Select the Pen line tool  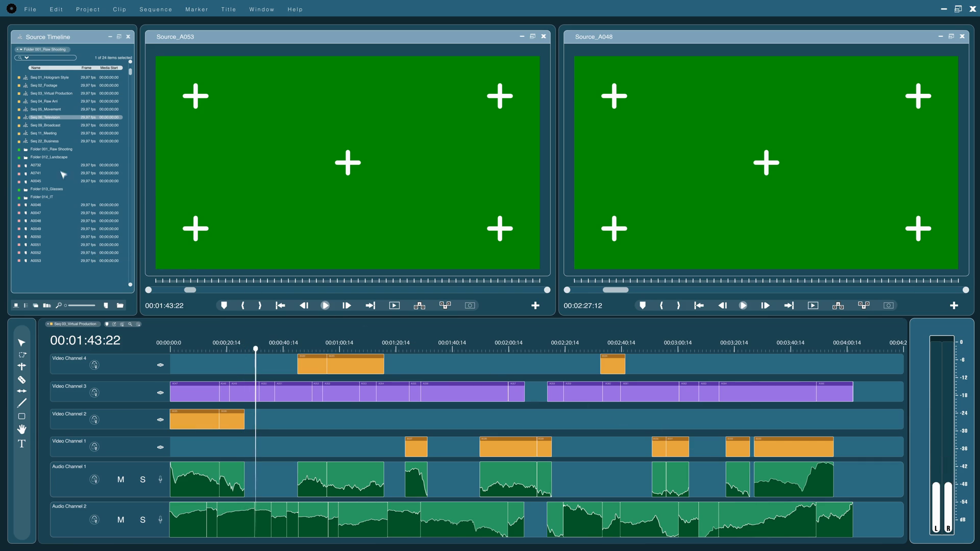tap(21, 404)
